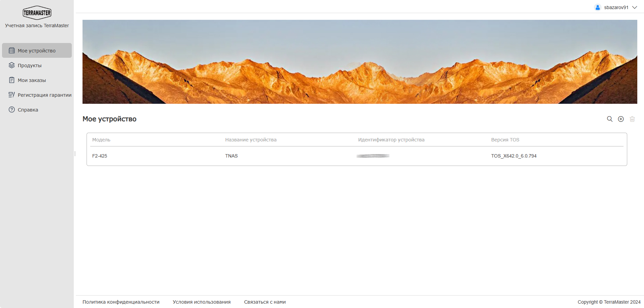Select the TNAS device name cell
Image resolution: width=644 pixels, height=308 pixels.
click(231, 156)
